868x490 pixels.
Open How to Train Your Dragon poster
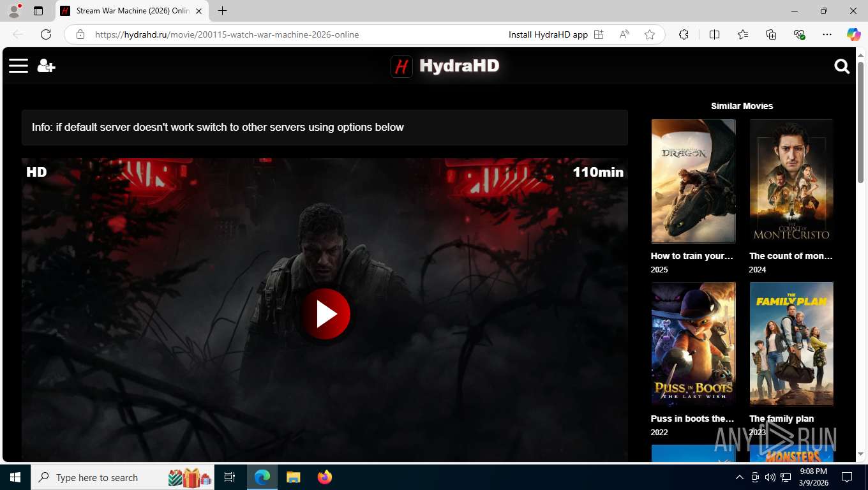(693, 181)
